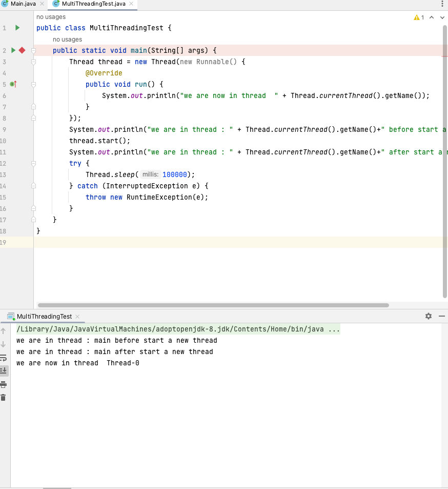Collapse the main method fold at line 2

tap(34, 50)
